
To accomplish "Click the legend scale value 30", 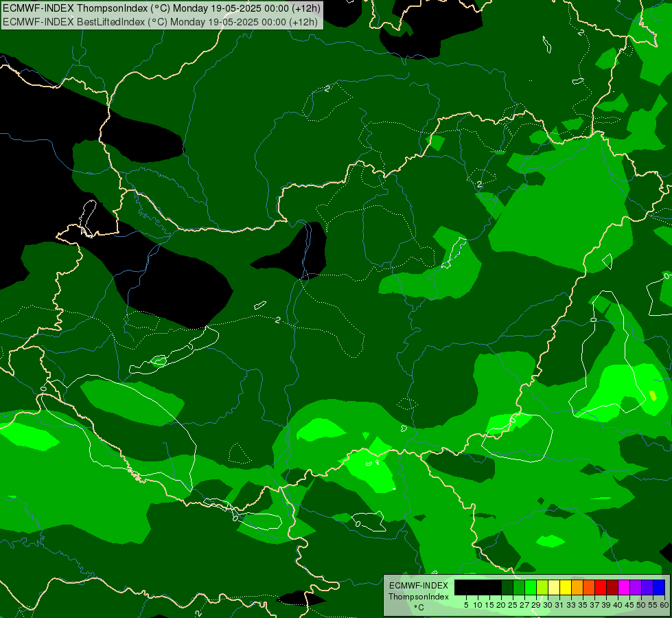I will click(548, 605).
